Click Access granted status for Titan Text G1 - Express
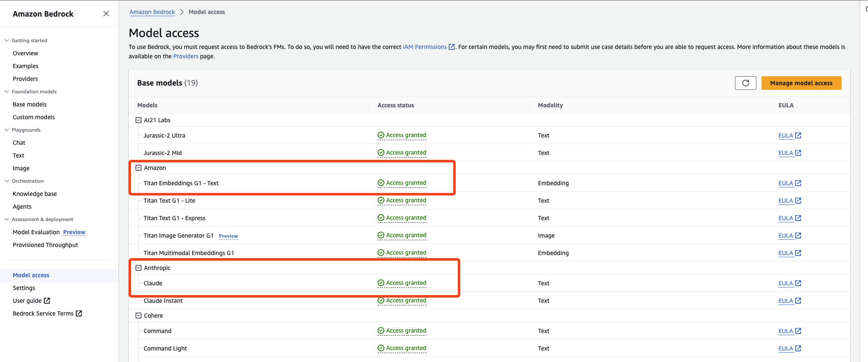This screenshot has width=868, height=362. click(x=402, y=218)
